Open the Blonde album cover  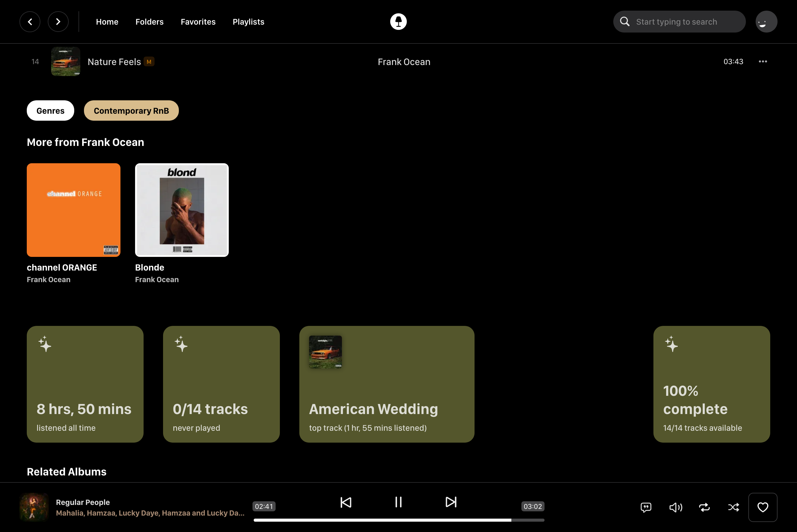(x=182, y=210)
